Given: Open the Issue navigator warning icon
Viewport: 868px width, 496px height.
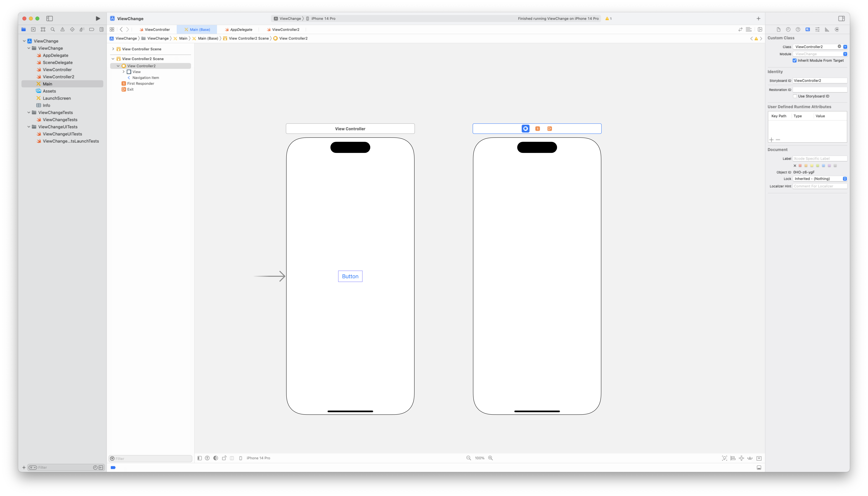Looking at the screenshot, I should 62,29.
